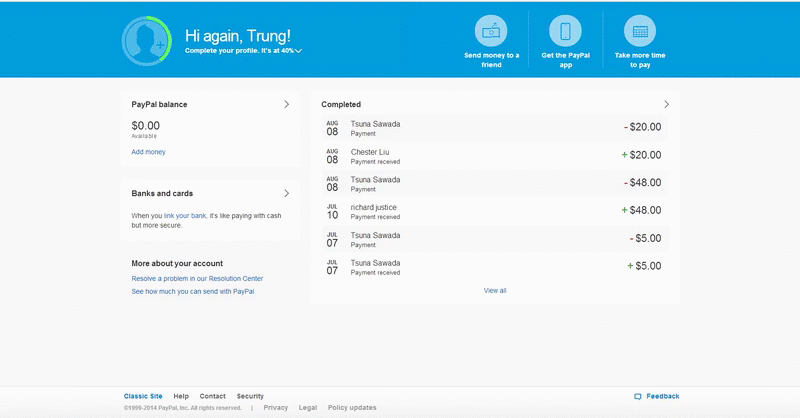This screenshot has height=418, width=800.
Task: Select the Take more time to pay calendar icon
Action: pos(640,31)
